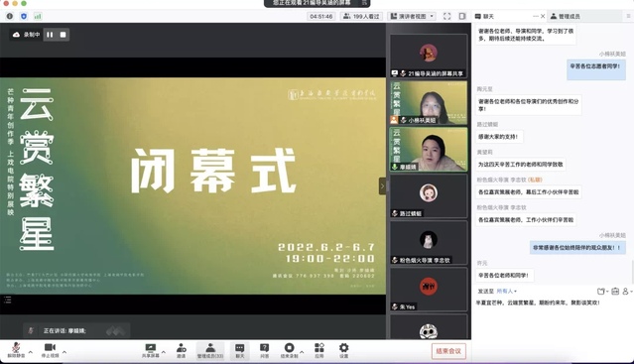Switch to the manage members tab
This screenshot has width=634, height=364.
[x=566, y=16]
